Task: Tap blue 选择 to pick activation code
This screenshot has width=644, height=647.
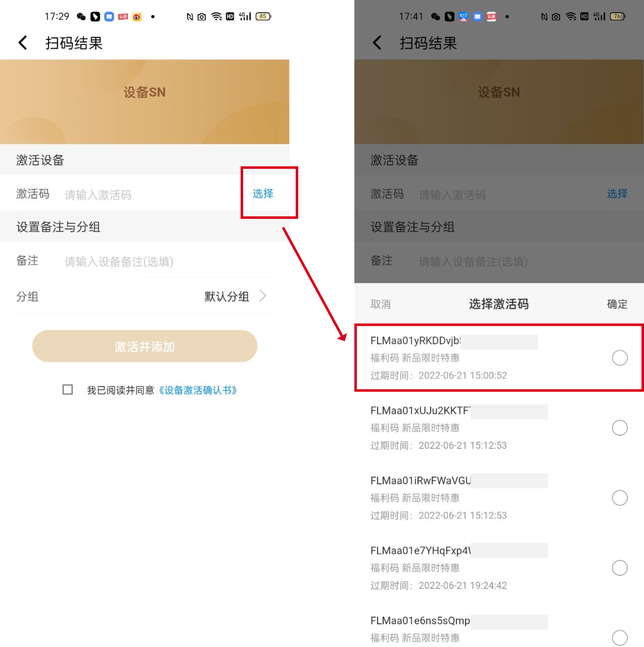Action: pos(263,194)
